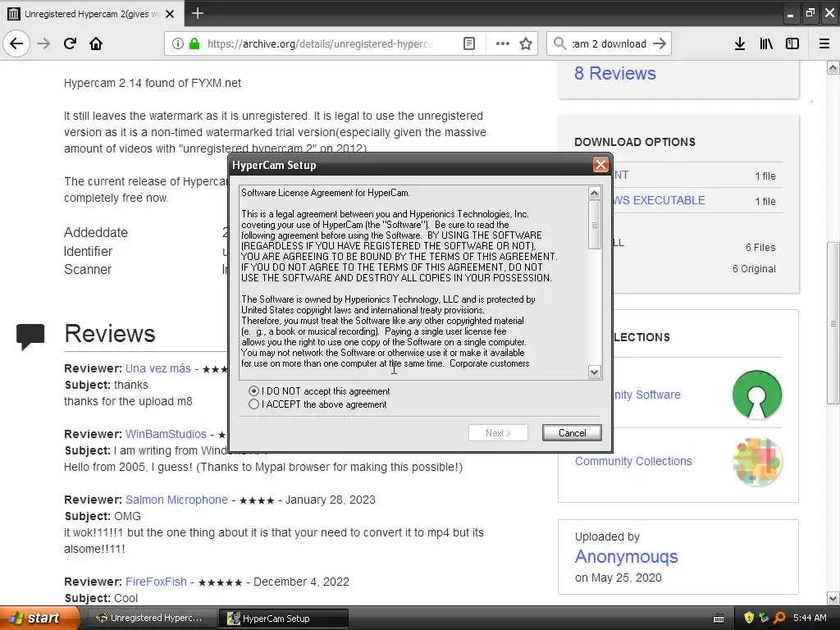Open the downloads arrow icon
840x630 pixels.
coord(740,43)
